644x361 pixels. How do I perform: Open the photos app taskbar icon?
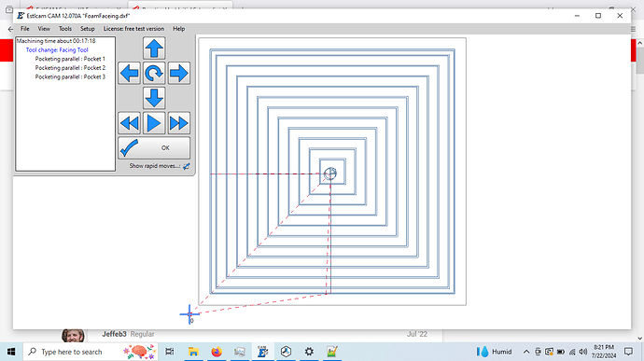[240, 352]
